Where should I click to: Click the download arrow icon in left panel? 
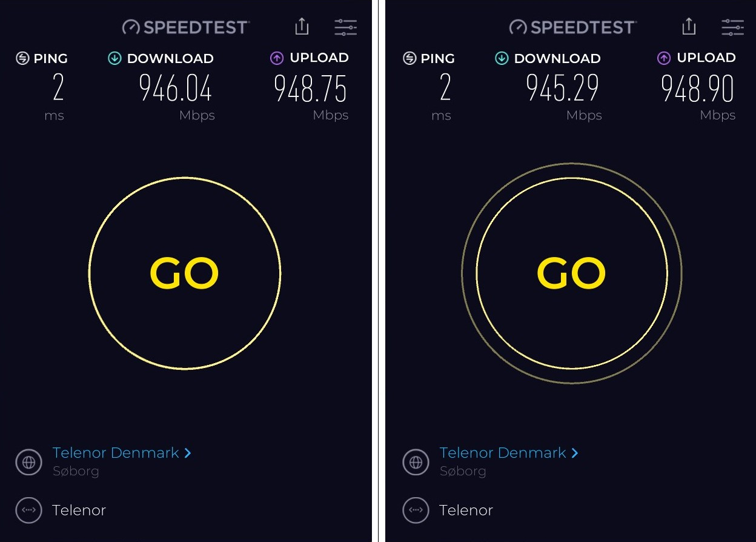(114, 58)
